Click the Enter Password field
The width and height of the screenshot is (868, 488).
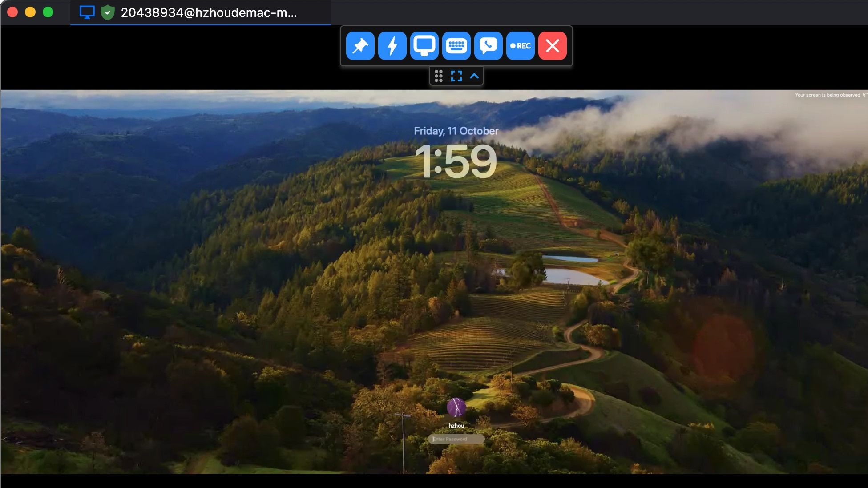pyautogui.click(x=456, y=439)
